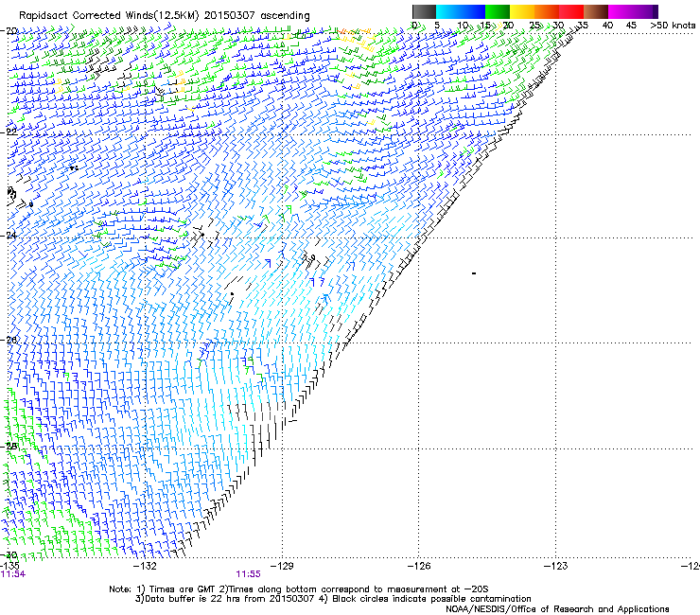Click the note 'Black circles indicate possible contamination'
Image resolution: width=700 pixels, height=615 pixels.
point(431,599)
